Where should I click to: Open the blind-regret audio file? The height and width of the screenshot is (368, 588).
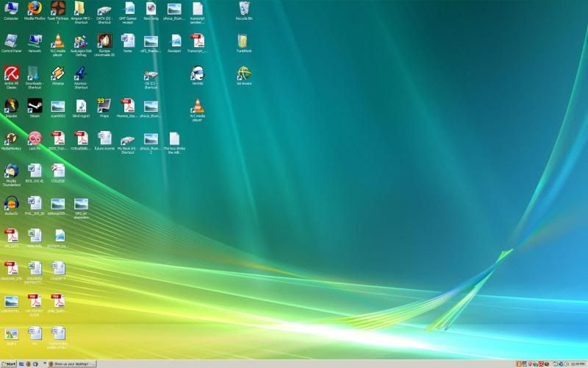coord(81,107)
